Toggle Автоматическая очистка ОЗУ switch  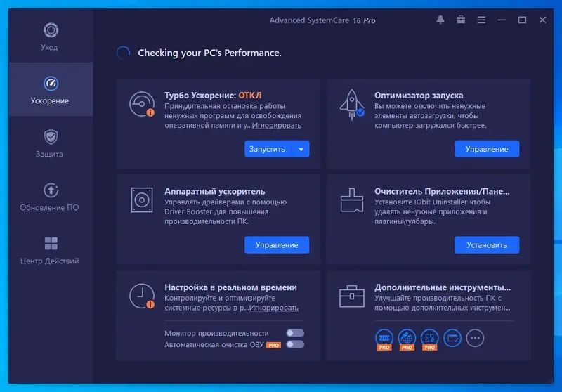click(x=295, y=344)
